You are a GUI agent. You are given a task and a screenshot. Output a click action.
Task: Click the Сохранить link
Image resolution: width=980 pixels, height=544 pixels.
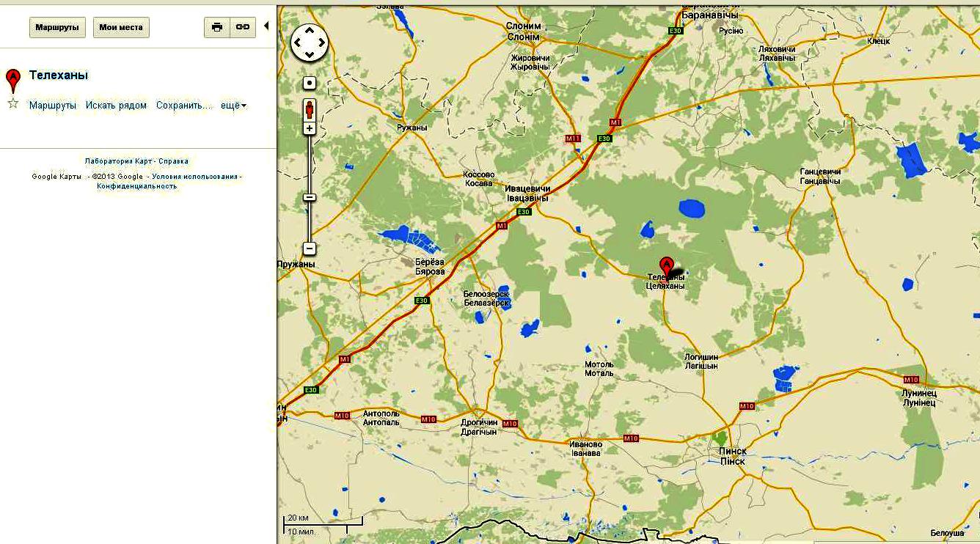click(183, 106)
